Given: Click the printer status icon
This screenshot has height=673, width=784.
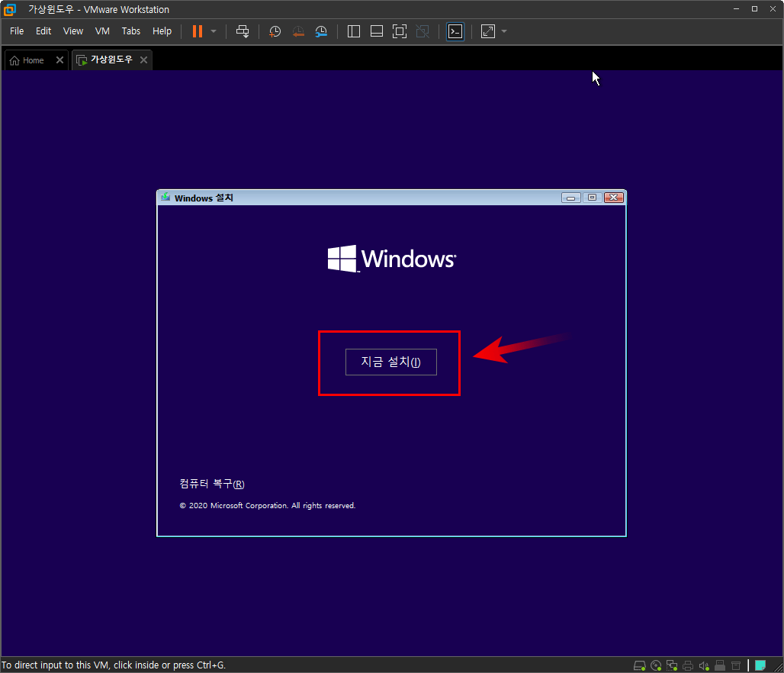Looking at the screenshot, I should click(688, 665).
